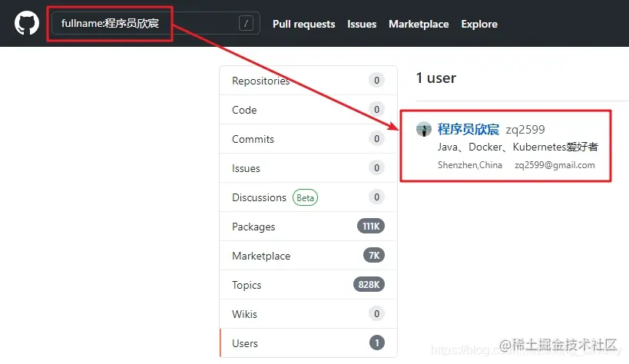The height and width of the screenshot is (364, 629).
Task: Click the 7K count badge for Marketplace
Action: [x=374, y=256]
